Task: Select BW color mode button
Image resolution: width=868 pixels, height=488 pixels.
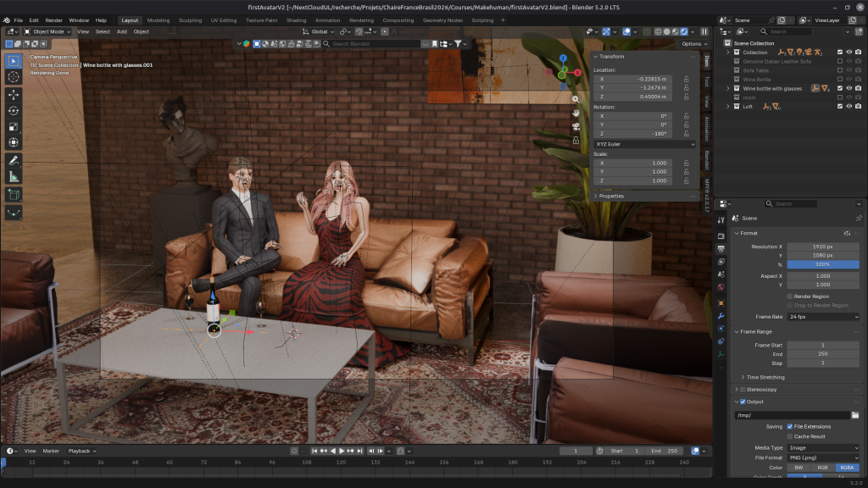Action: tap(798, 468)
